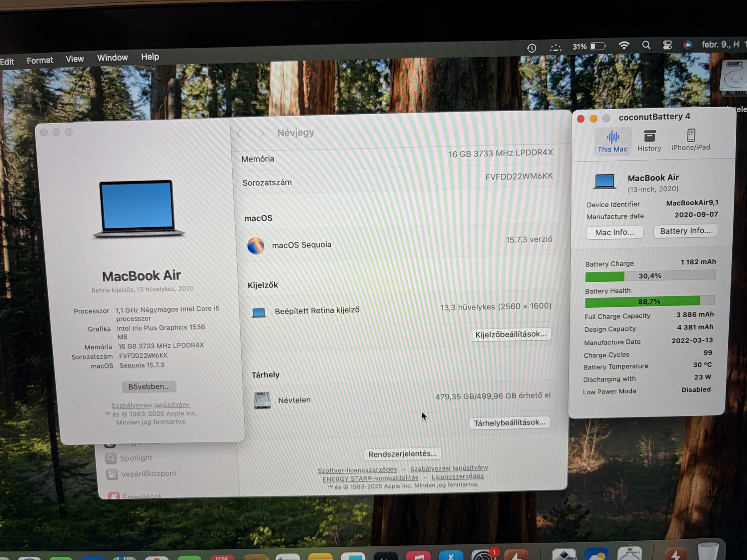This screenshot has width=747, height=560.
Task: Open the View menu
Action: click(x=75, y=59)
